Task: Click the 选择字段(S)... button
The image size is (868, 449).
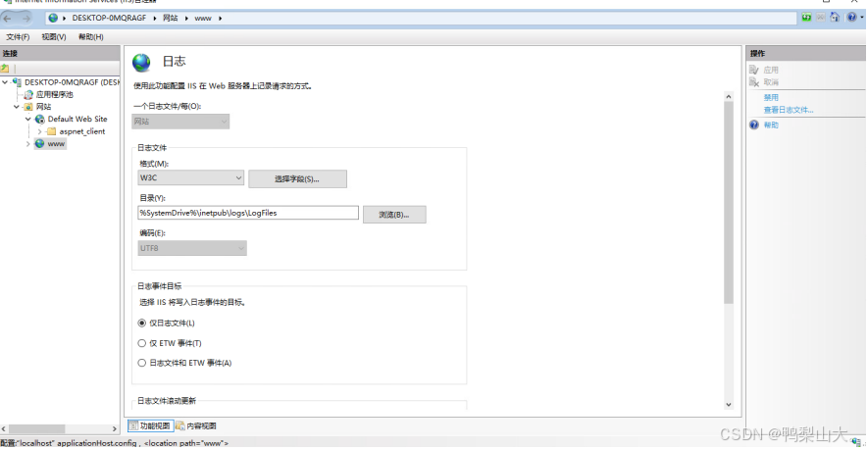Action: [x=297, y=178]
